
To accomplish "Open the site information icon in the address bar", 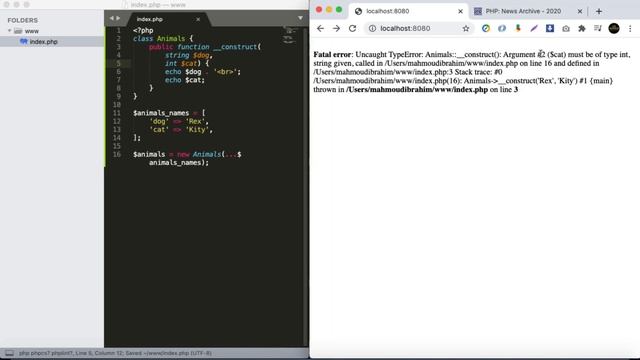I will point(372,28).
